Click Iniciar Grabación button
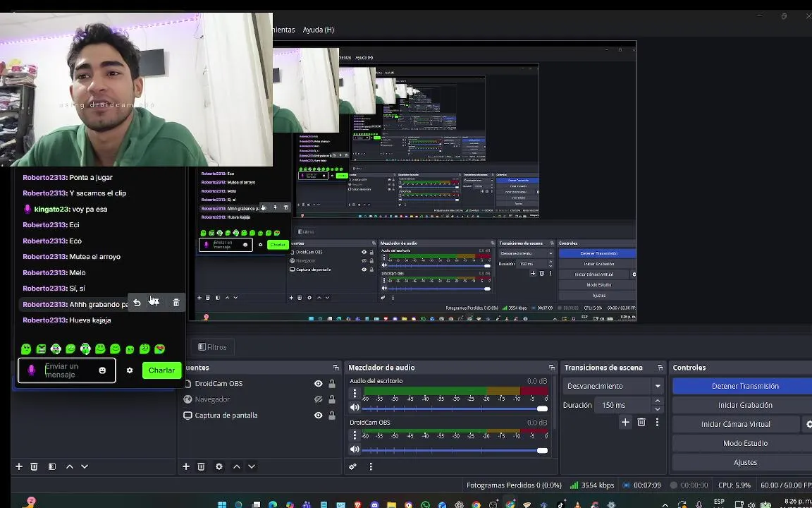Viewport: 812px width, 508px height. [744, 406]
